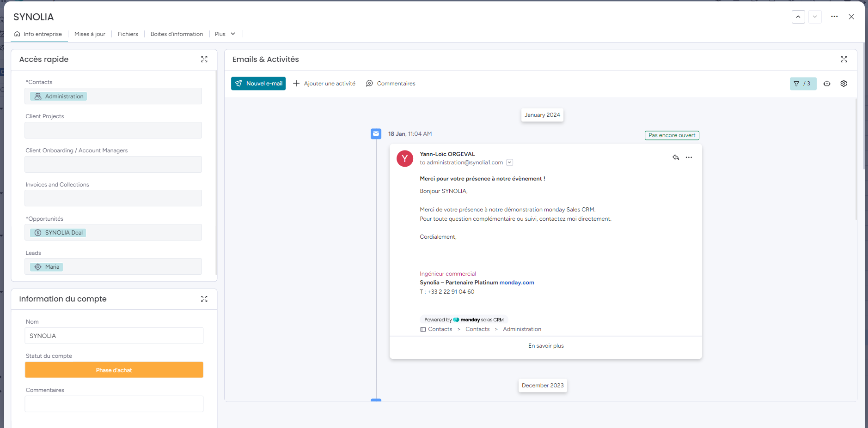Click the Client Onboarding / Account Managers field

click(x=113, y=164)
